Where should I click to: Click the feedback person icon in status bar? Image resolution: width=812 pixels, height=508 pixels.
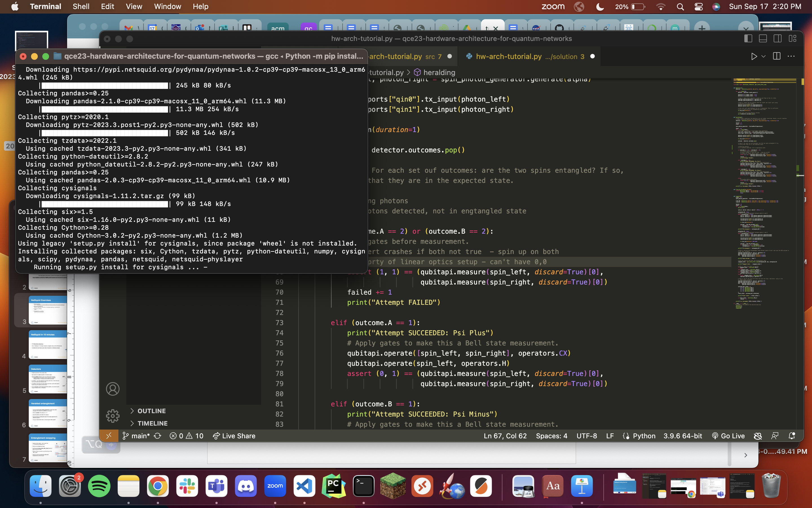[x=775, y=436]
